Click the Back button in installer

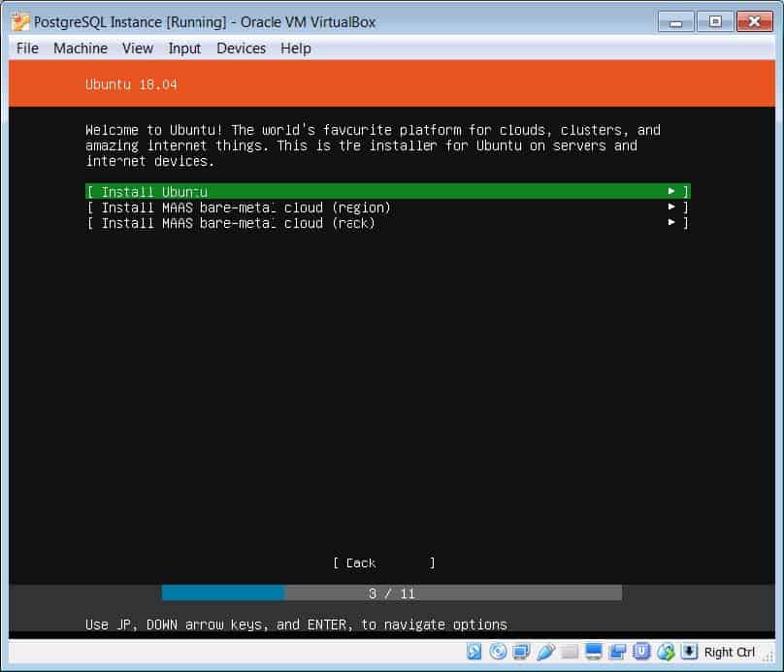[384, 563]
